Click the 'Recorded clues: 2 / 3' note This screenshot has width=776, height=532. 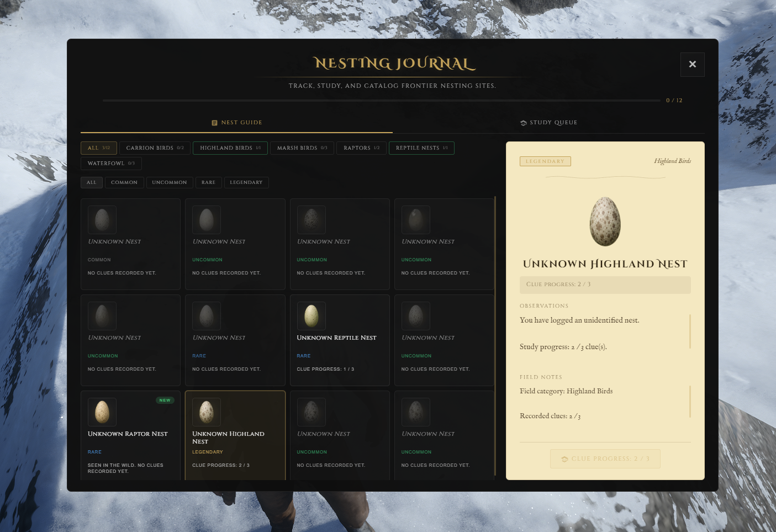pos(550,416)
